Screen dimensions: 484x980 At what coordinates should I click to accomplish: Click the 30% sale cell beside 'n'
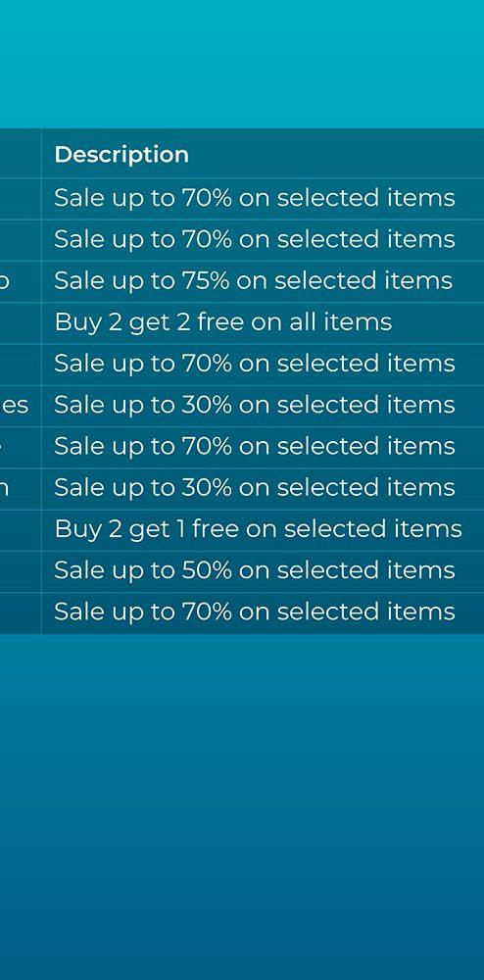click(263, 488)
